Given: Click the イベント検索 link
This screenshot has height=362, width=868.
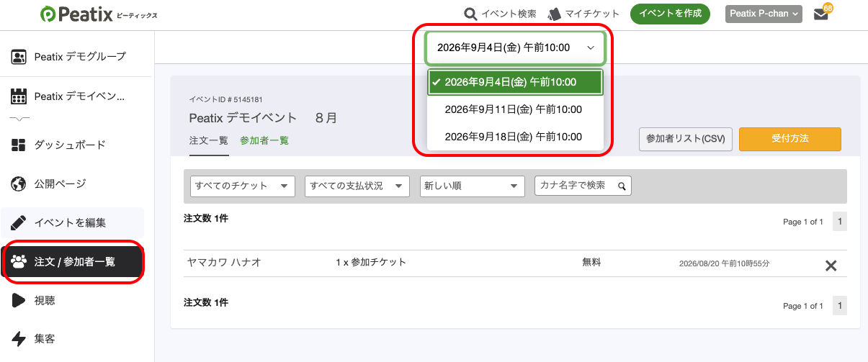Looking at the screenshot, I should tap(509, 14).
